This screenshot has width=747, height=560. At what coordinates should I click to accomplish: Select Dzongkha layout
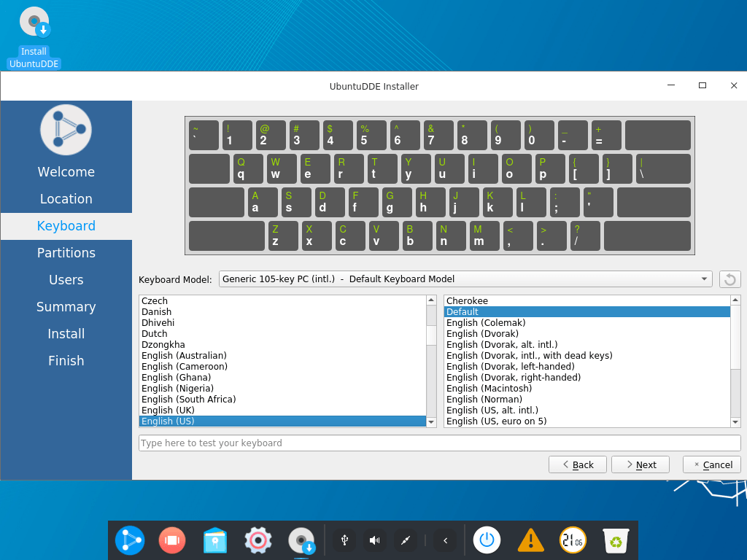click(x=282, y=345)
